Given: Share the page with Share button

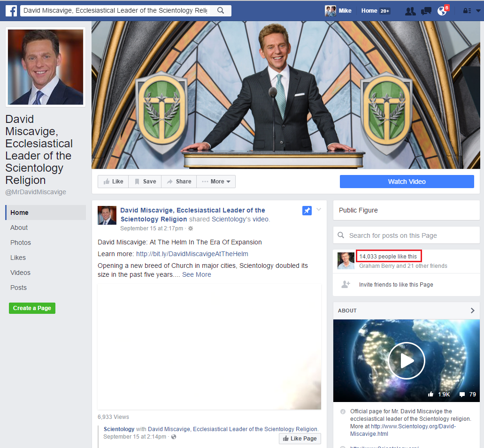Looking at the screenshot, I should (179, 182).
